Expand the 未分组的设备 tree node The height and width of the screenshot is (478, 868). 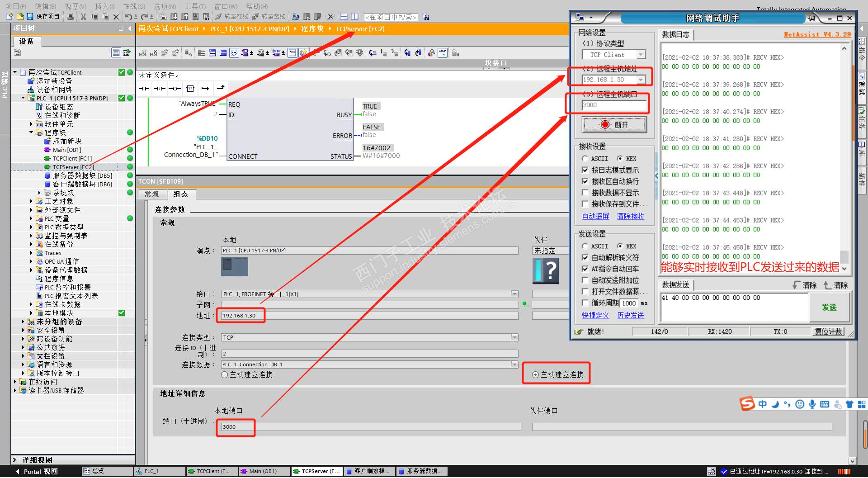click(x=24, y=322)
